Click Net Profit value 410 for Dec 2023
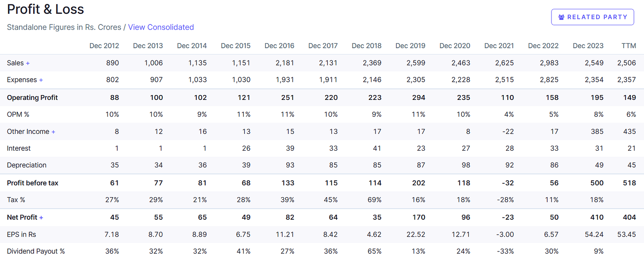 597,217
